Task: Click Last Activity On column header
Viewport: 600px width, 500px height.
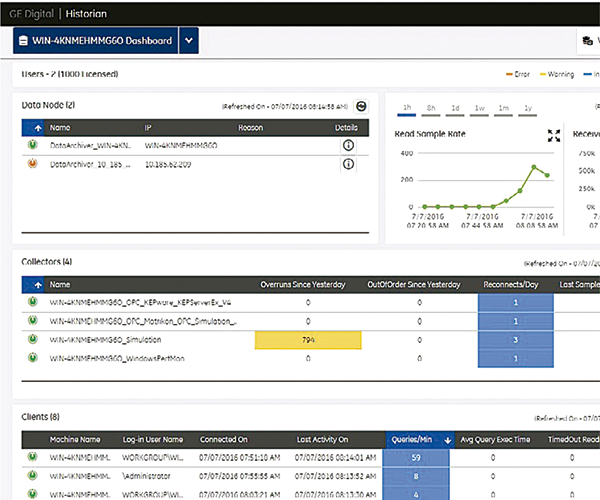Action: pyautogui.click(x=323, y=440)
